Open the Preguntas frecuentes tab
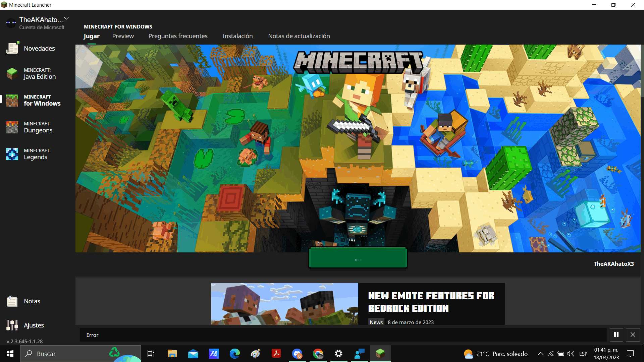This screenshot has width=644, height=362. pos(178,36)
